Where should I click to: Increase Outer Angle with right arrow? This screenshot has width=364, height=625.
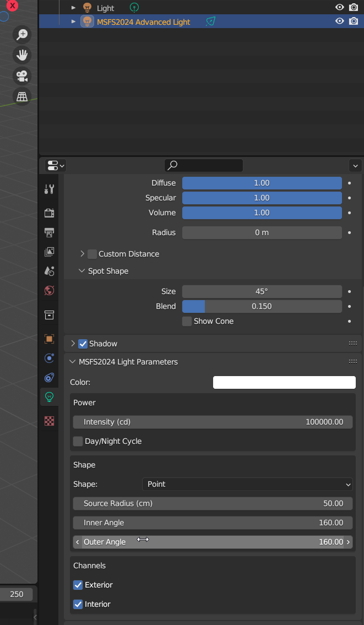click(349, 542)
